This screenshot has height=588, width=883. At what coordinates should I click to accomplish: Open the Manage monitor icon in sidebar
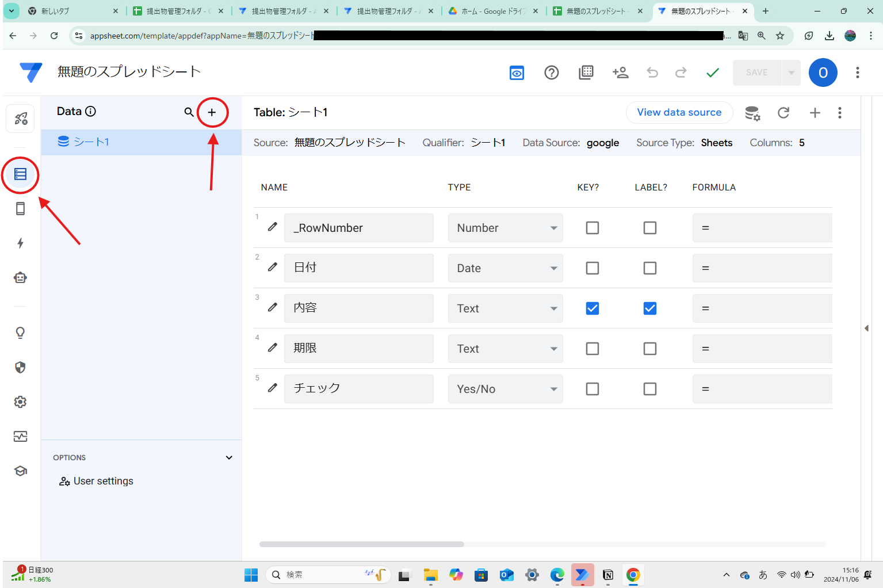[21, 436]
